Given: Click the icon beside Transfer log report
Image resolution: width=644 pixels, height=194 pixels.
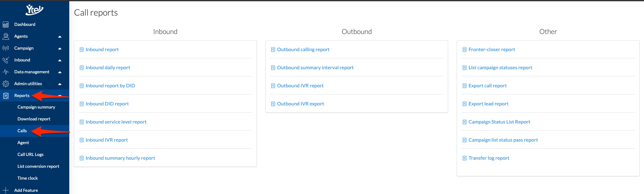Looking at the screenshot, I should 464,158.
